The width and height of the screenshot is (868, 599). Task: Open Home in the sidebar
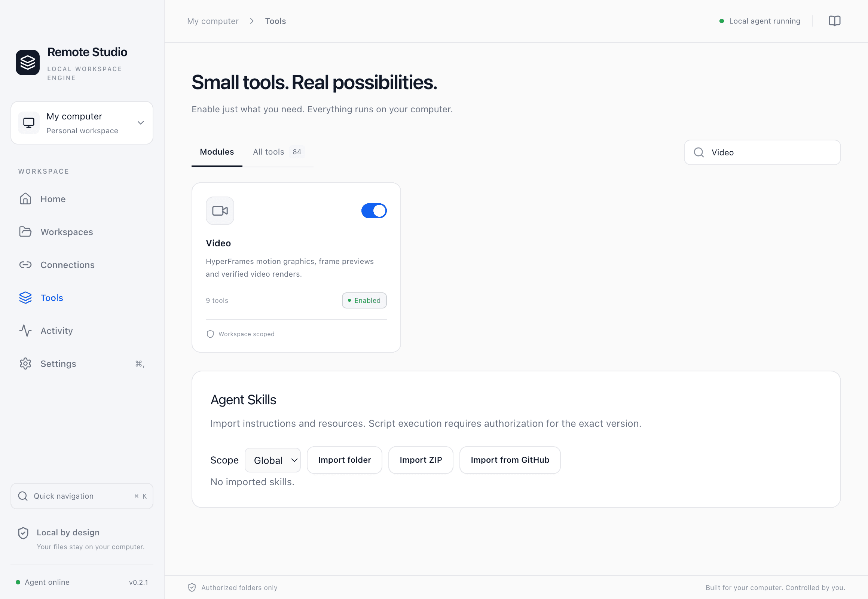pyautogui.click(x=82, y=199)
